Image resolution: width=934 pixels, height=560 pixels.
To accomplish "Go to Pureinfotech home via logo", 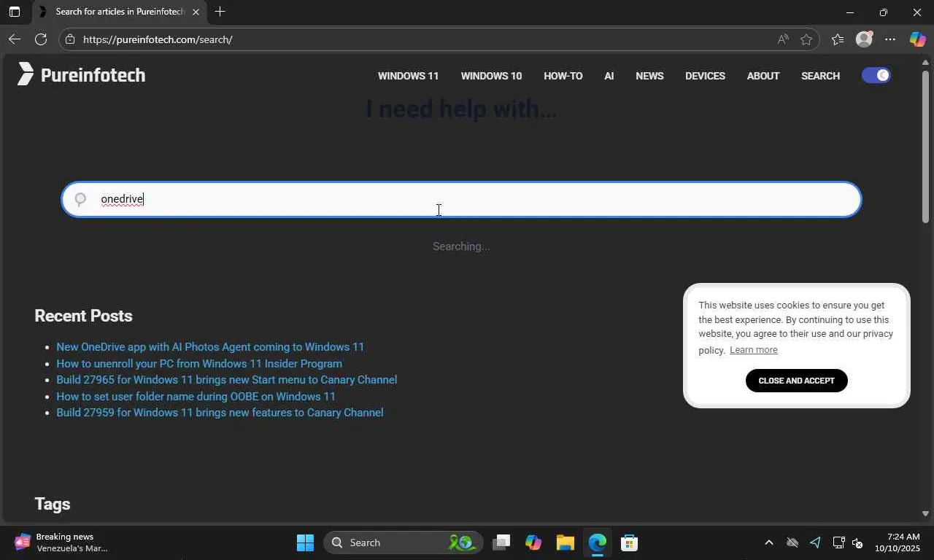I will coord(81,74).
